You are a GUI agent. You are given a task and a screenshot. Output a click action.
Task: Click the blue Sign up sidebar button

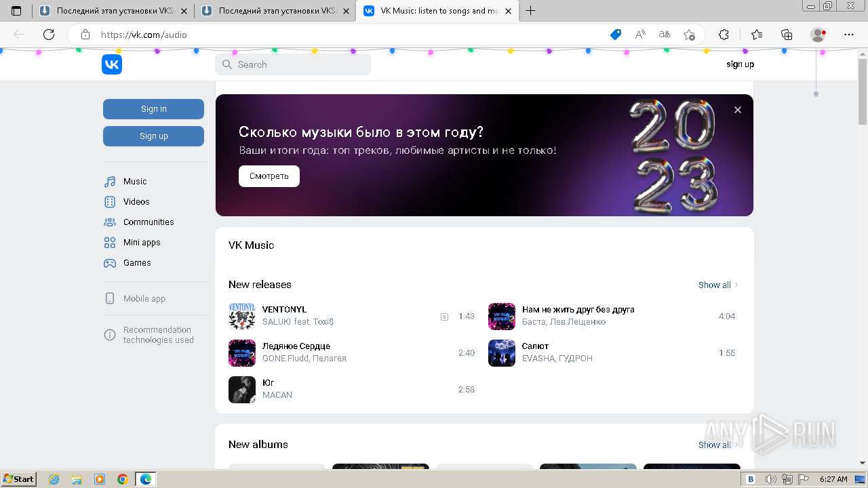click(x=153, y=136)
